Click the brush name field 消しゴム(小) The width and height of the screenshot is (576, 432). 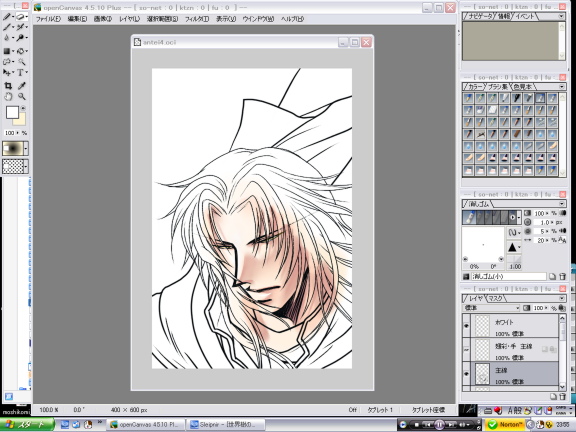(508, 276)
